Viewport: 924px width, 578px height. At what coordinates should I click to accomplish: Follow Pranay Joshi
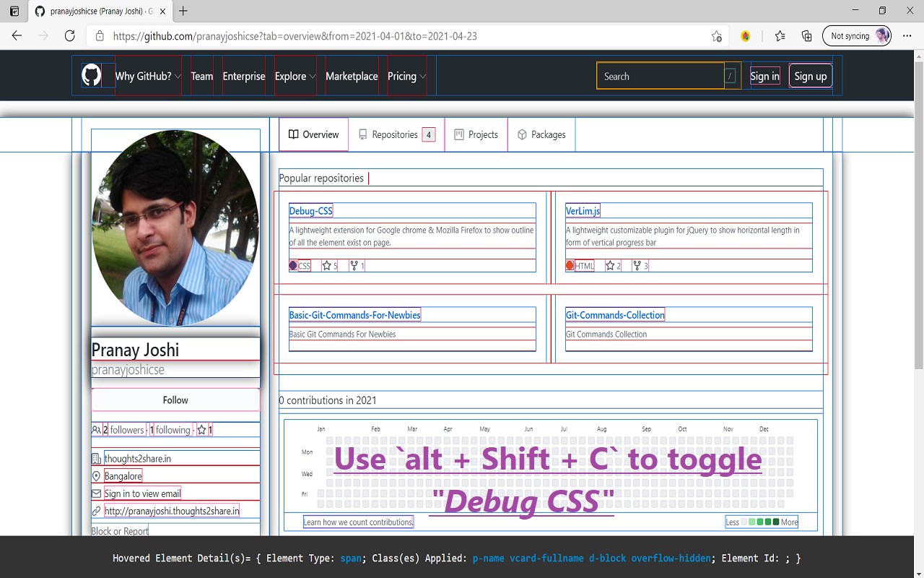point(175,400)
